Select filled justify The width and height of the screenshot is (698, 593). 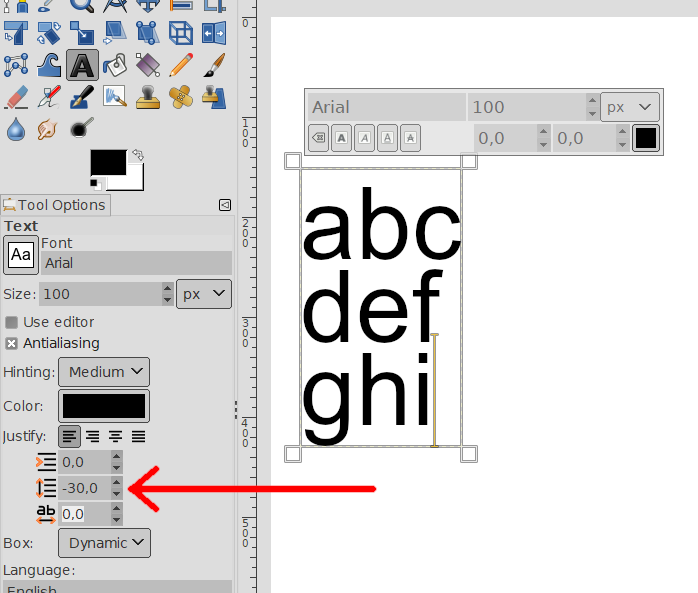click(x=139, y=436)
